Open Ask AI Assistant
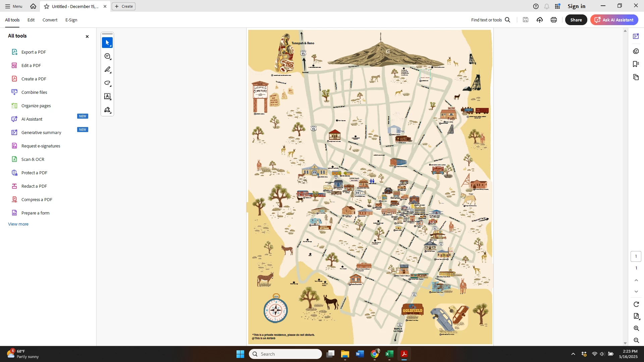 614,20
